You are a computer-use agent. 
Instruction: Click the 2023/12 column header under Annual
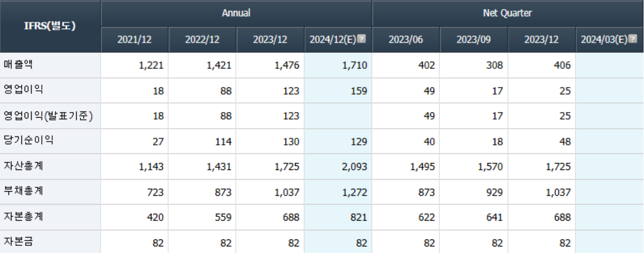pos(270,40)
